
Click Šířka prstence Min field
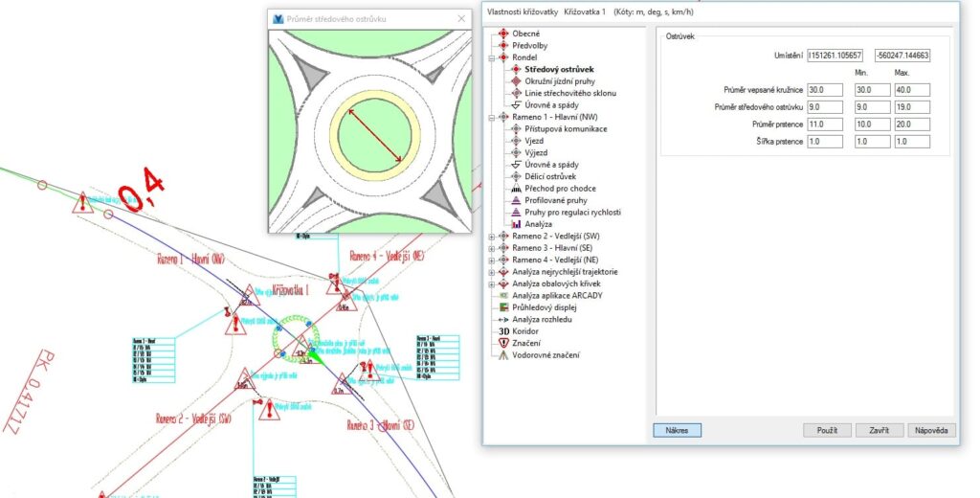click(x=872, y=142)
